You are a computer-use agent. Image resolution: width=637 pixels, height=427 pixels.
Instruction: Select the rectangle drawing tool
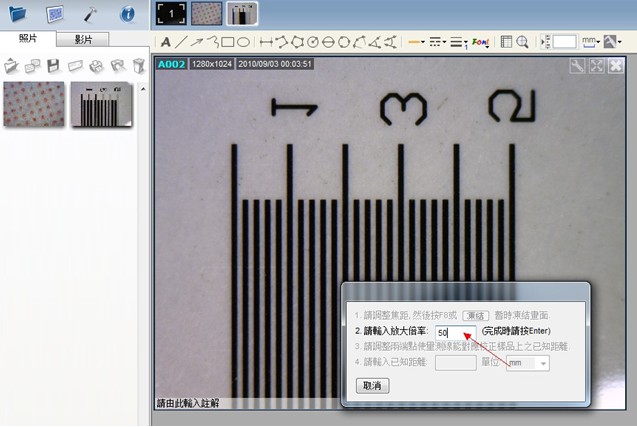coord(228,43)
